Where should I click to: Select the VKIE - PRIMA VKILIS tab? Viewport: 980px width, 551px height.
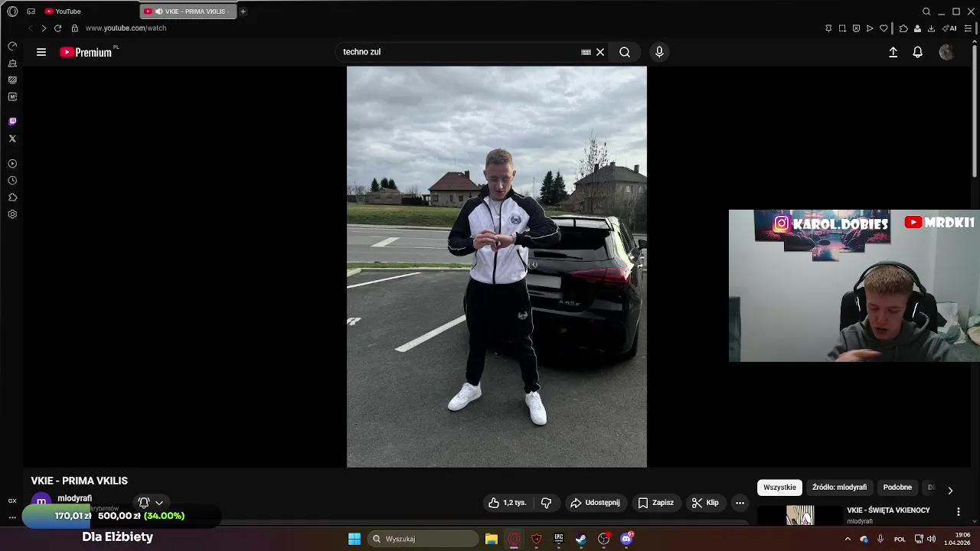188,11
